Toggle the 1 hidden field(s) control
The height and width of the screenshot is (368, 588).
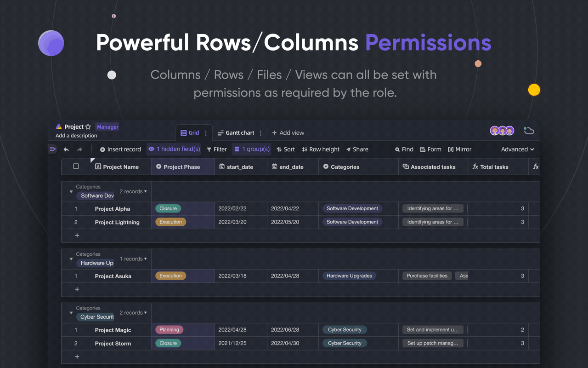pos(174,149)
